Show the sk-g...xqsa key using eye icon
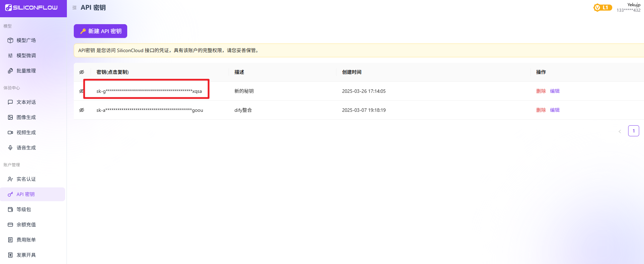The width and height of the screenshot is (644, 264). coord(81,91)
